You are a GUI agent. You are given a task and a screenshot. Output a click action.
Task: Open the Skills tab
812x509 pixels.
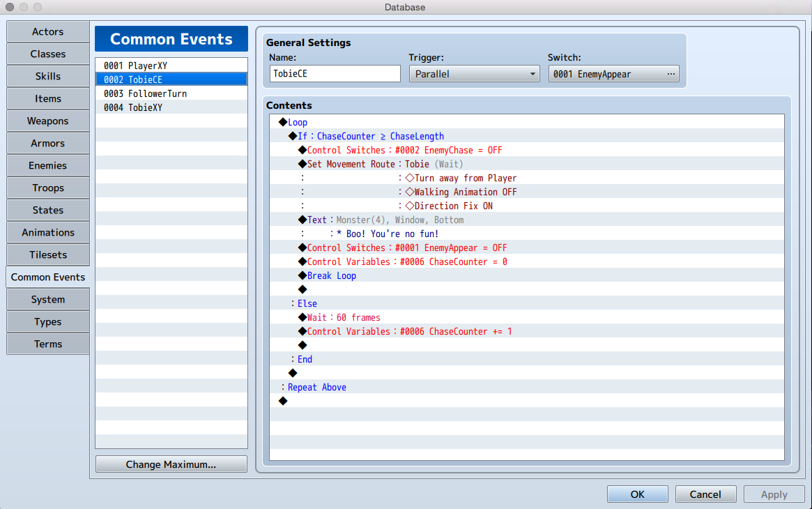[47, 76]
